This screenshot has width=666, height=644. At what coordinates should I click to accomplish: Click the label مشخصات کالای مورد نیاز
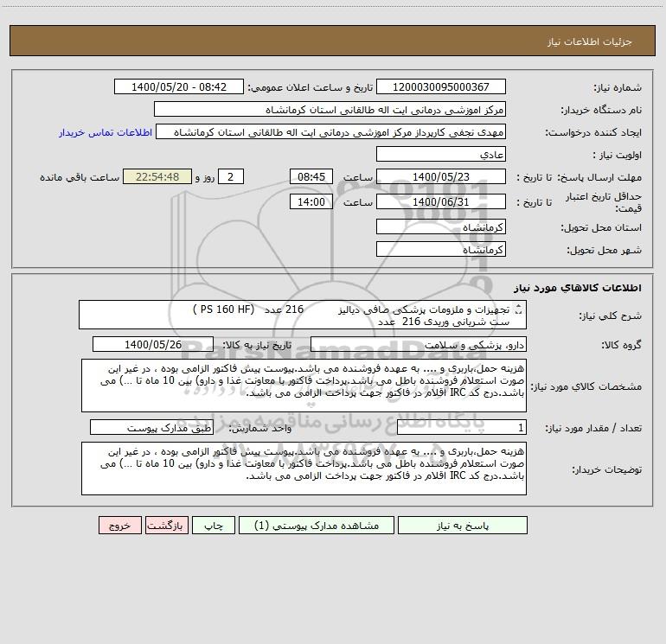point(586,386)
